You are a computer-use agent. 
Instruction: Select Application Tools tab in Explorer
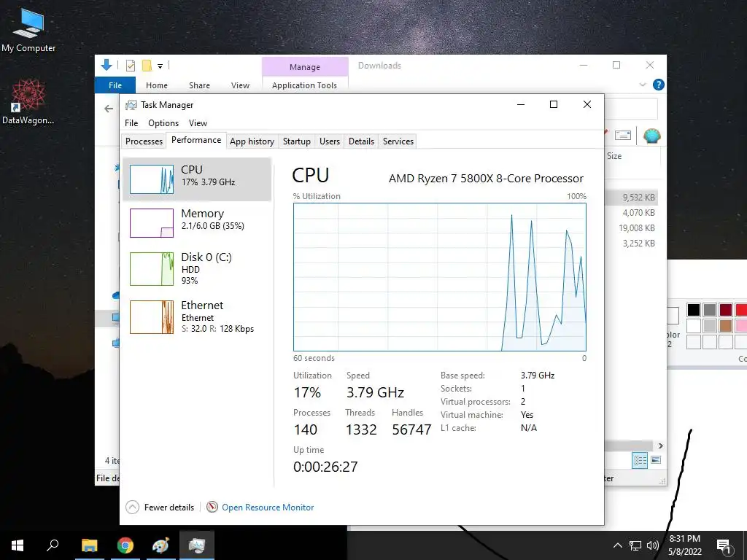[x=304, y=85]
